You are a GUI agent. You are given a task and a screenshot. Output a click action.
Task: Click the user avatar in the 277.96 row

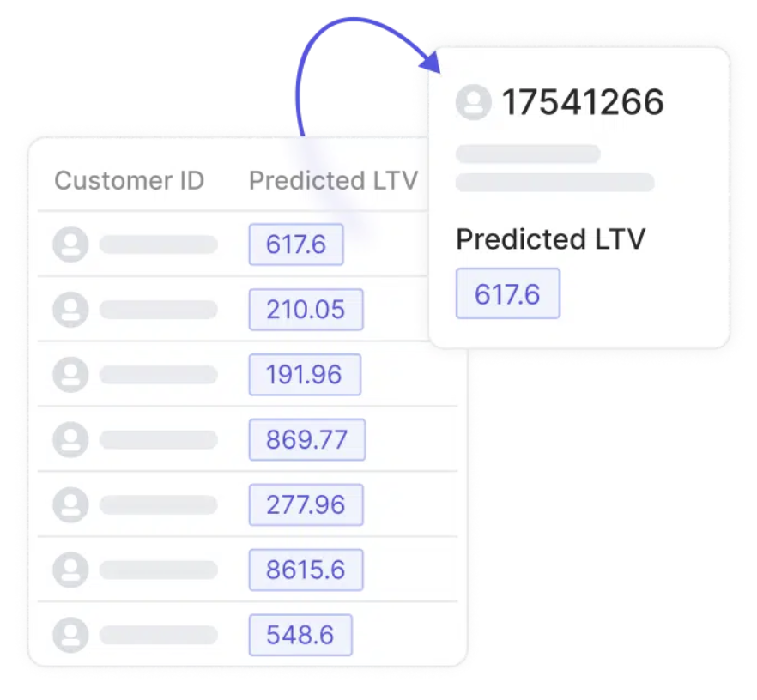(70, 504)
